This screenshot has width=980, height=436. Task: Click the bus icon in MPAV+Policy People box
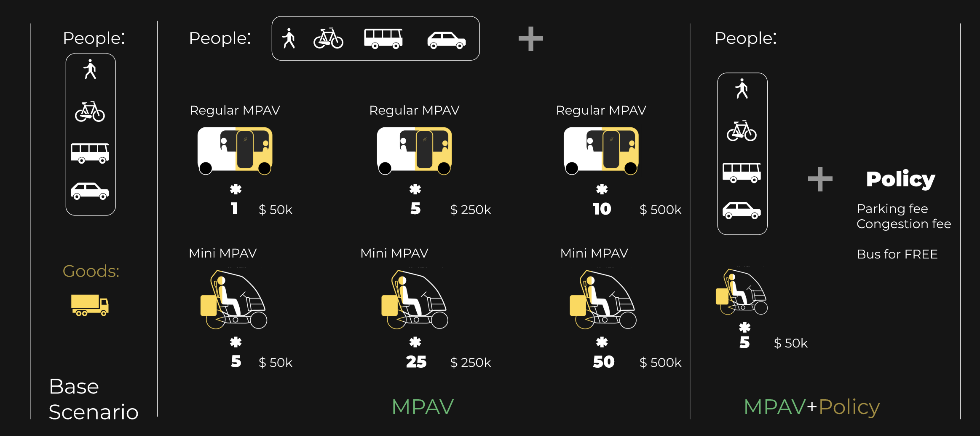pyautogui.click(x=742, y=172)
